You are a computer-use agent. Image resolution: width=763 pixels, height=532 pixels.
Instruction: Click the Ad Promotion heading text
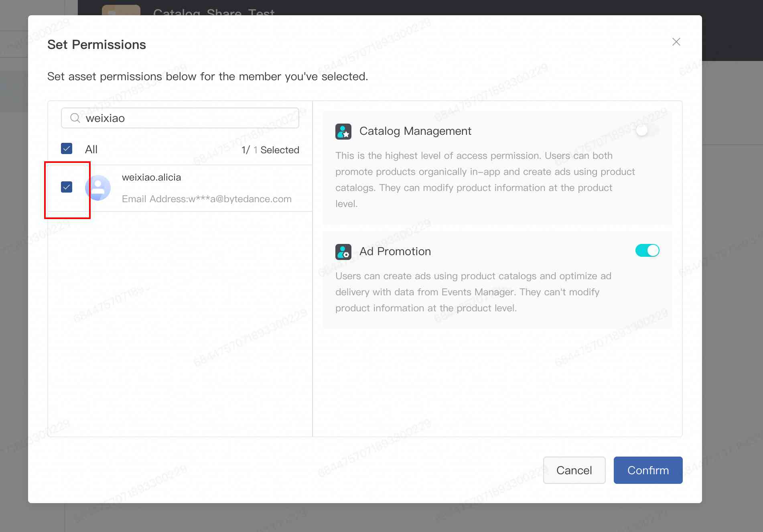point(395,251)
